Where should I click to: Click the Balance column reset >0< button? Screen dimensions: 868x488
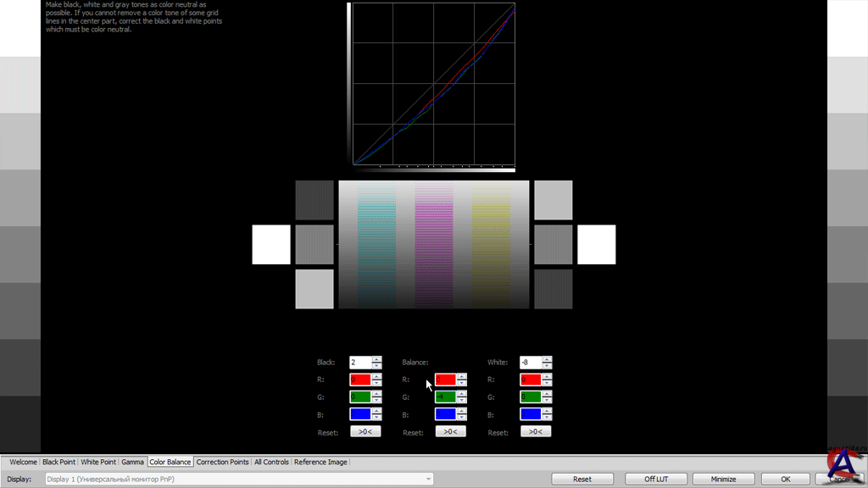tap(450, 431)
